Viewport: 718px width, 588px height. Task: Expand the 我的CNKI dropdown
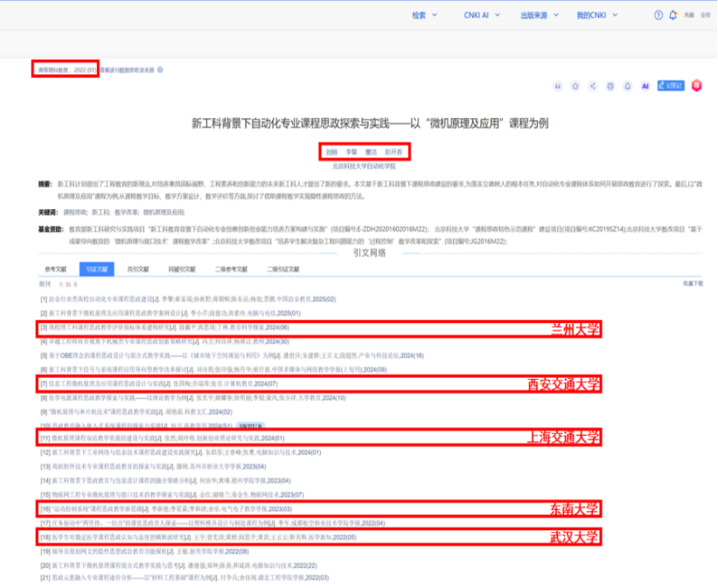tap(596, 15)
